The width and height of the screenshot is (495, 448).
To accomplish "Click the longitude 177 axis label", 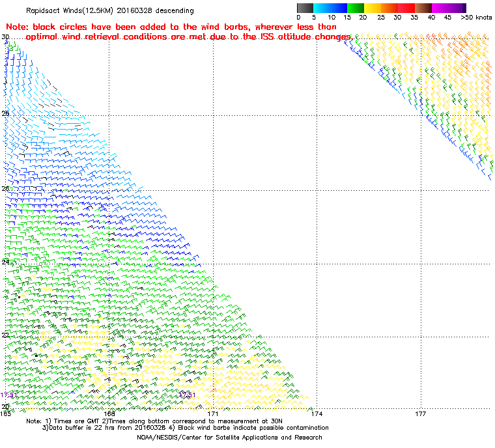I will (x=421, y=413).
